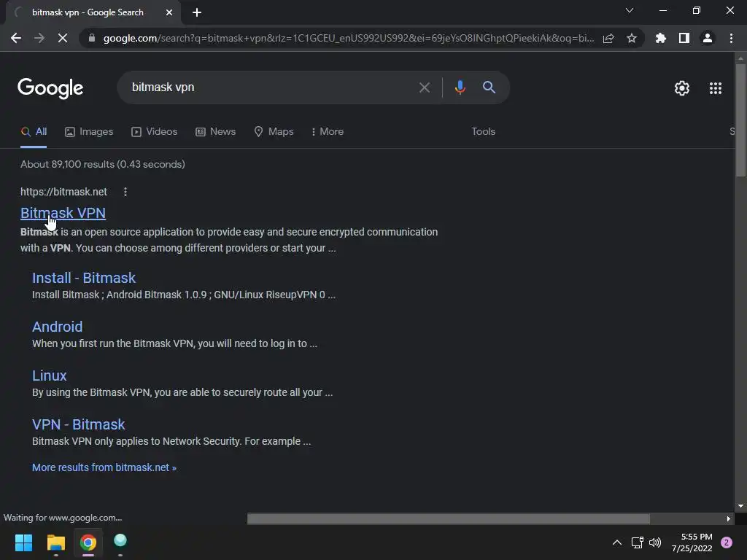Open the volume tray icon
This screenshot has height=560, width=747.
point(655,542)
